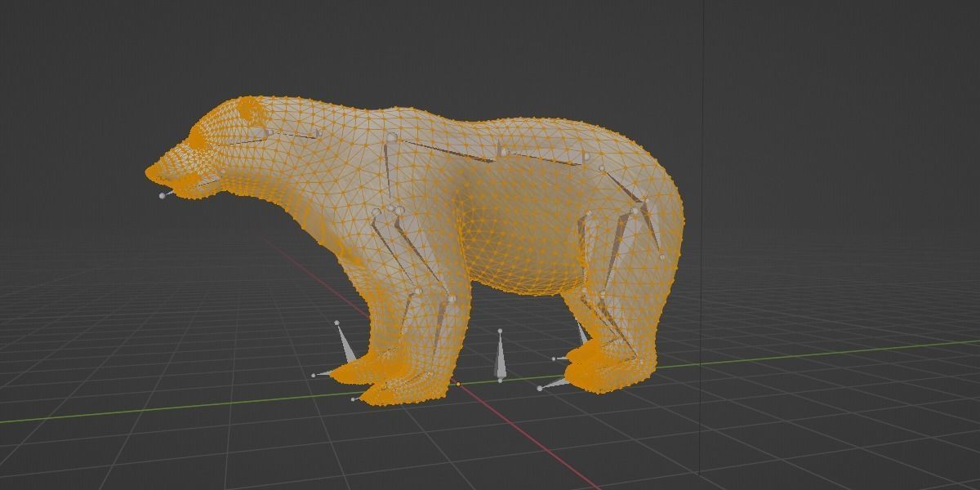Select the small bone tip below the snout
This screenshot has height=490, width=980.
(163, 196)
